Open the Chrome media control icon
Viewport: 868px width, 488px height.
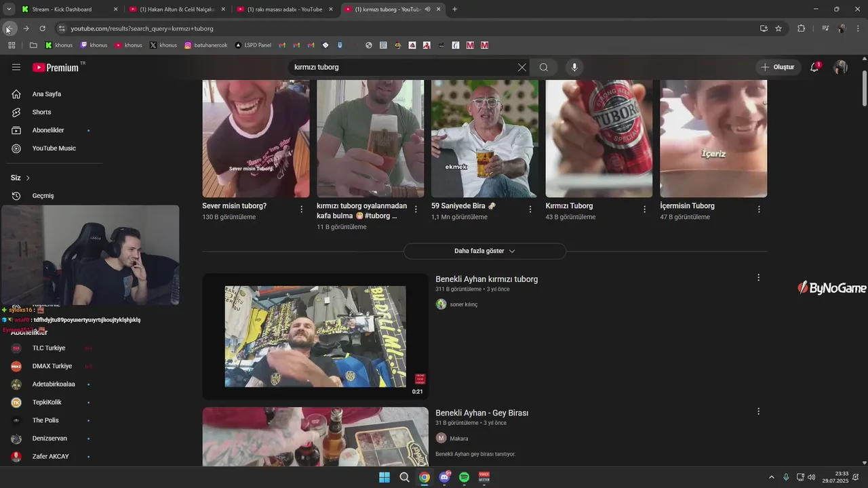pos(825,28)
